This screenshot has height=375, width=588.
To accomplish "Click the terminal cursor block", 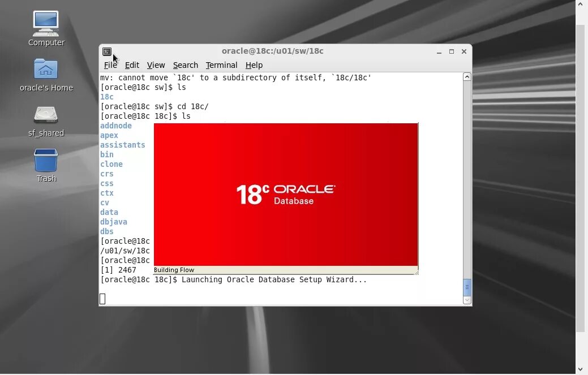I will (102, 299).
